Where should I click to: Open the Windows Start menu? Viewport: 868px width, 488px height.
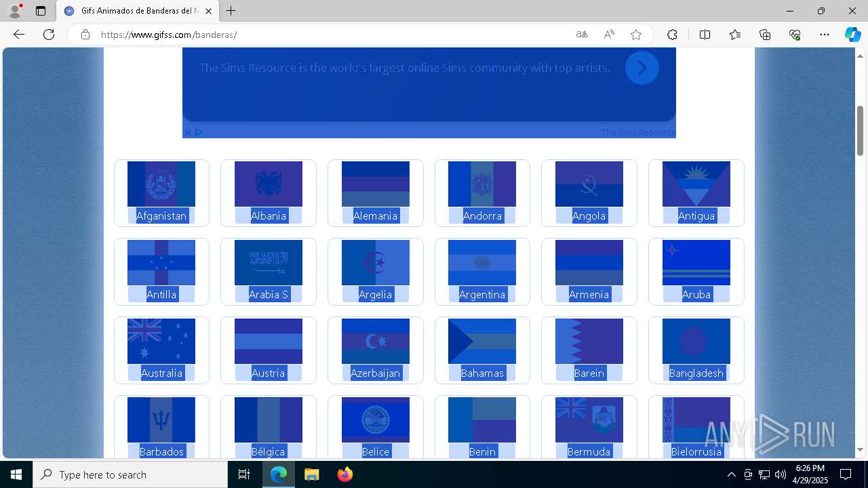(16, 474)
